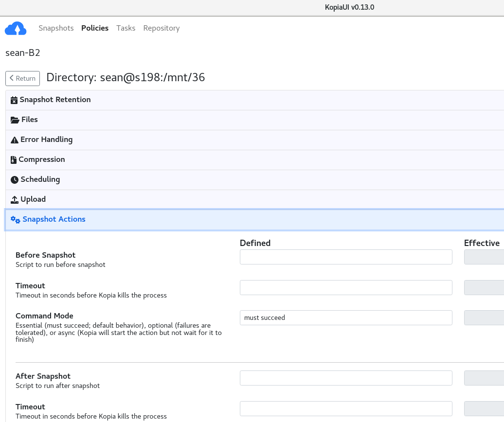Click the Kopia cloud logo icon
This screenshot has width=504, height=422.
click(16, 28)
